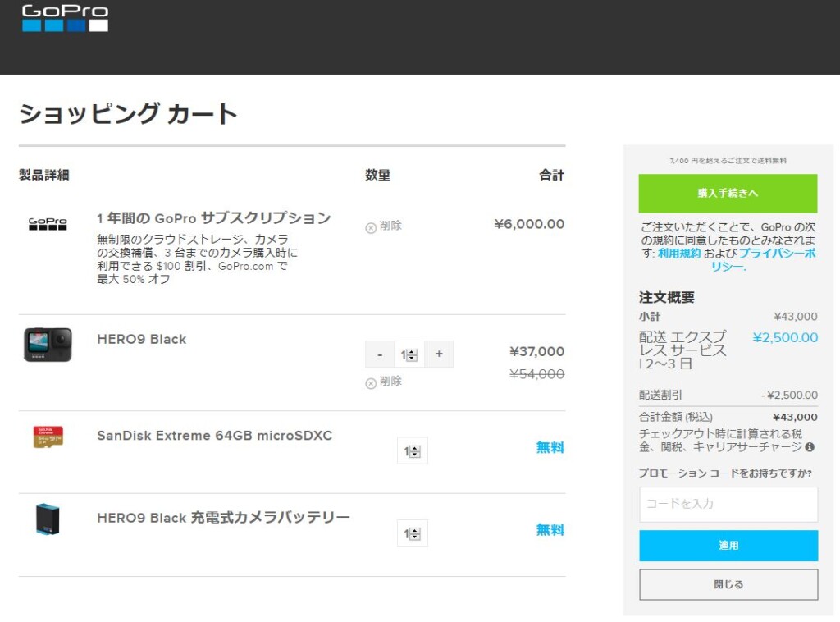
Task: Click the 配送割引 discount row label
Action: click(x=660, y=395)
